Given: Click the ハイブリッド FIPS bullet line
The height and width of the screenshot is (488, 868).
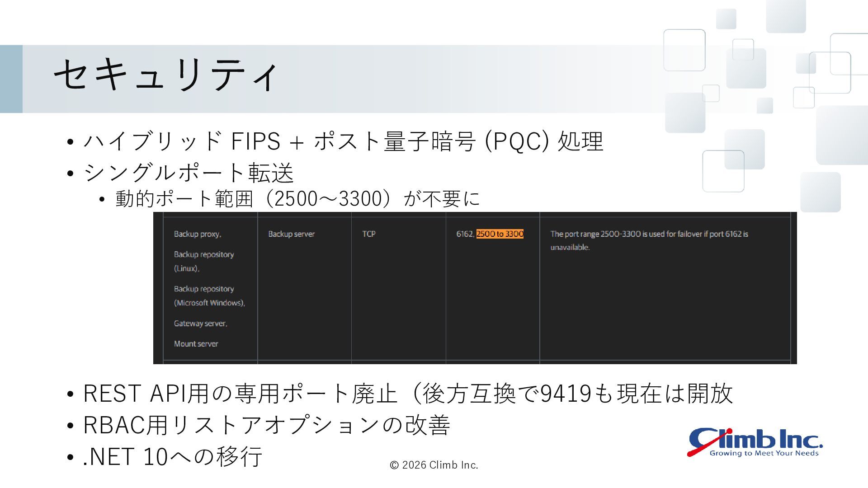Looking at the screenshot, I should [x=343, y=141].
